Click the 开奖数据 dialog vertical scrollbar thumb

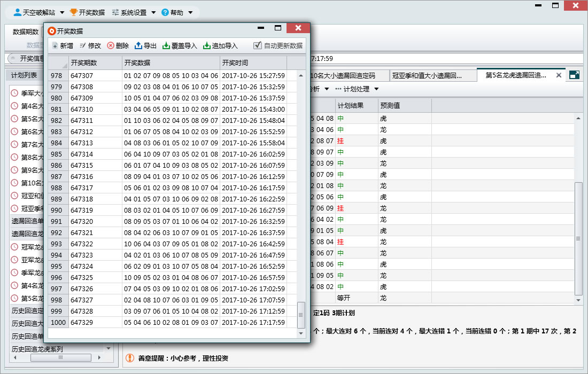[301, 315]
